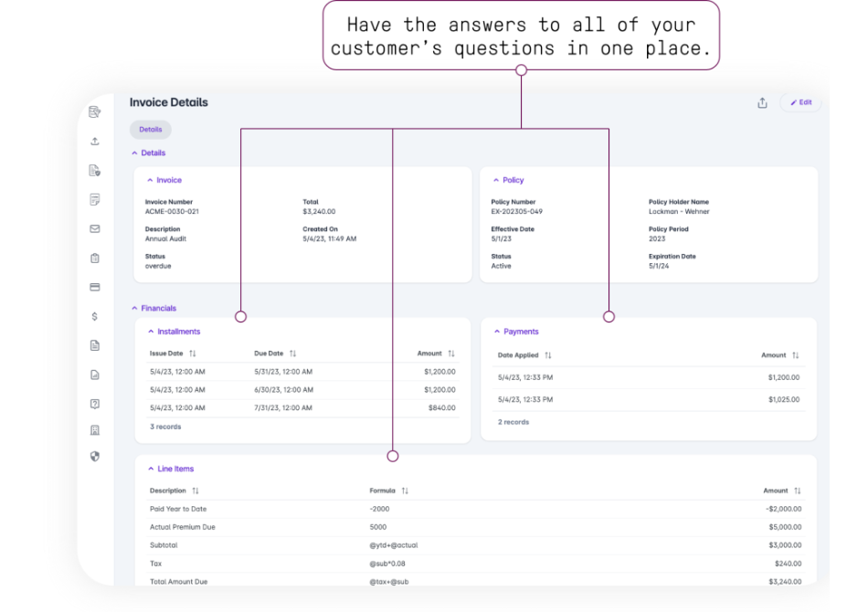The width and height of the screenshot is (868, 612).
Task: Click invoice number ACME-0030-021
Action: pyautogui.click(x=172, y=211)
